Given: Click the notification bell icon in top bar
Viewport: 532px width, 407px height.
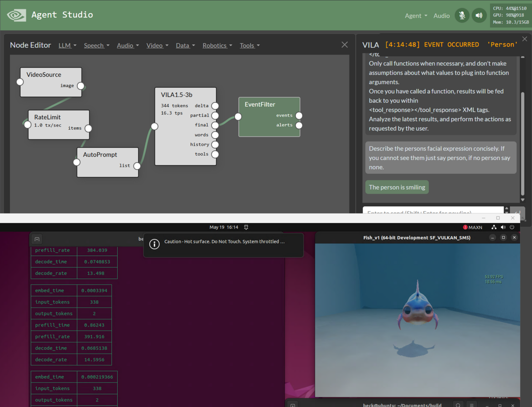Looking at the screenshot, I should click(246, 227).
